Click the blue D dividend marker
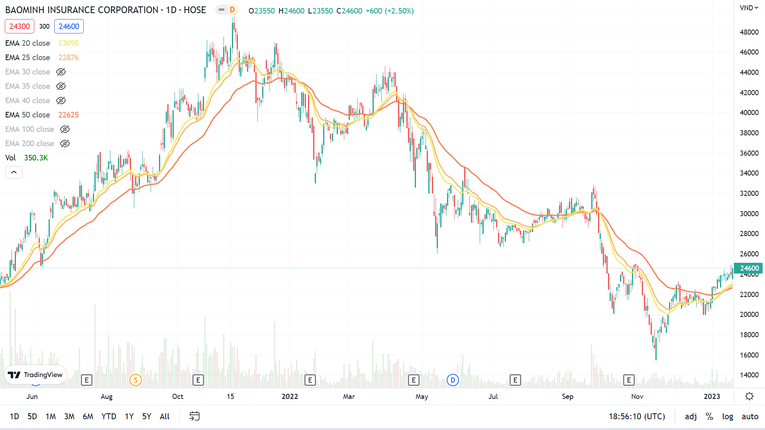The height and width of the screenshot is (430, 765). [x=452, y=380]
